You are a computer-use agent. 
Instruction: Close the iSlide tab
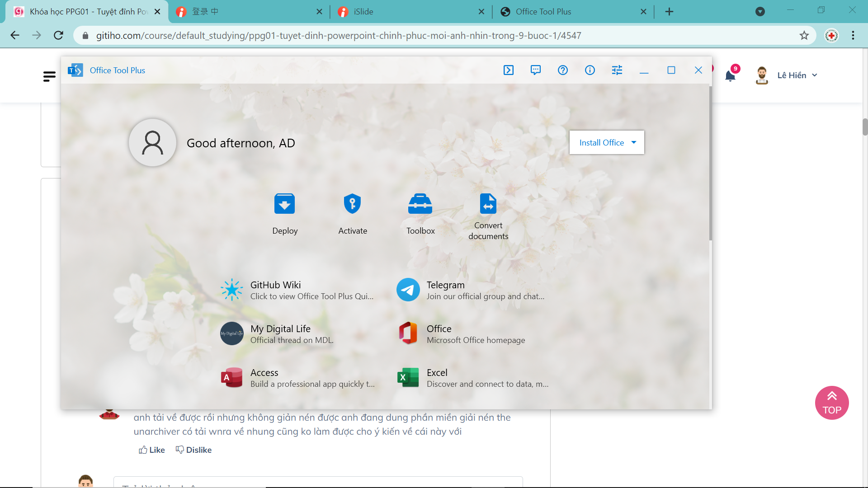(x=481, y=12)
